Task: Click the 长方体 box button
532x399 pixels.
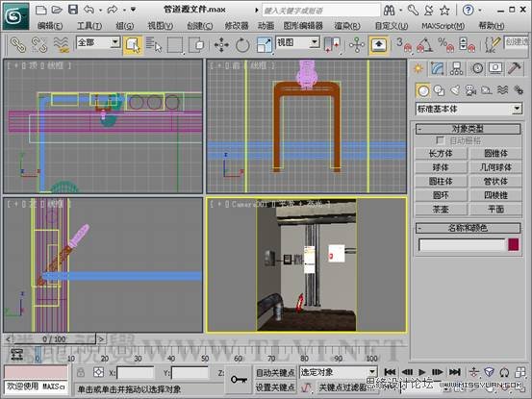Action: pyautogui.click(x=441, y=153)
